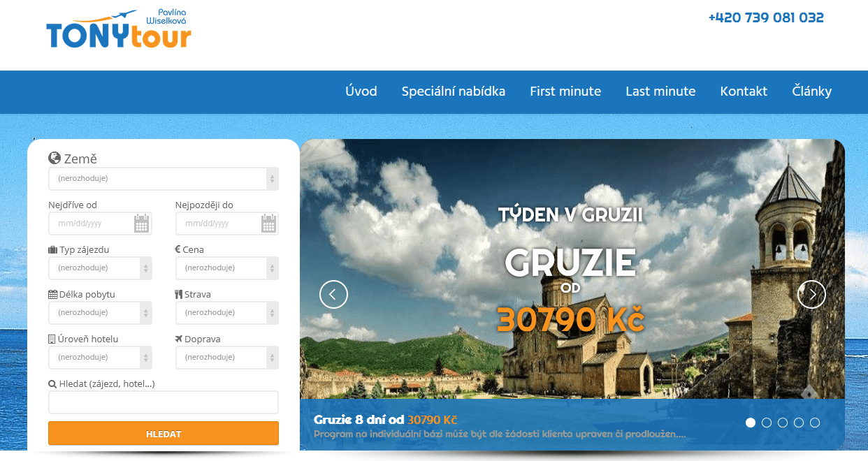
Task: Click the euro icon beside Cena
Action: tap(178, 249)
